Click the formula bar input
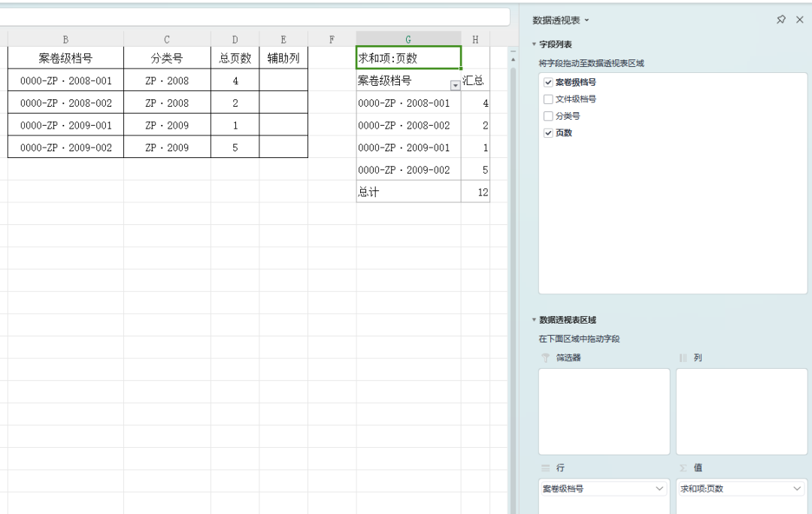Screen dimensions: 812x514 [x=255, y=17]
